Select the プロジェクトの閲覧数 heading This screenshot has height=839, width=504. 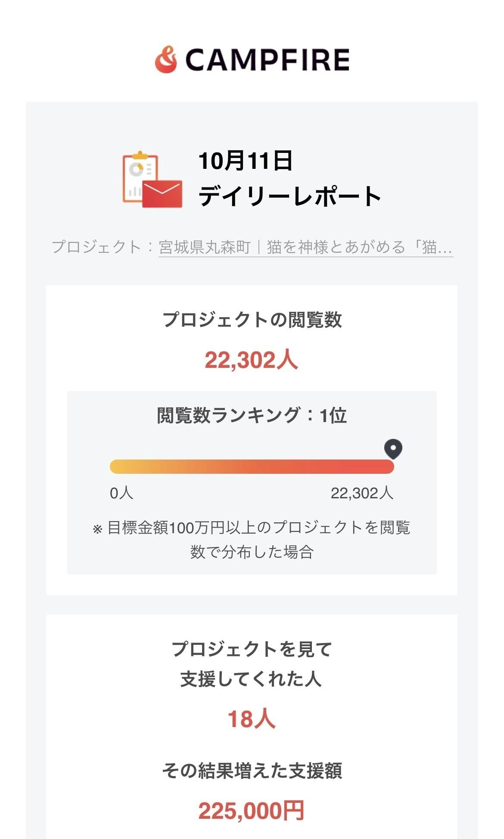252,320
